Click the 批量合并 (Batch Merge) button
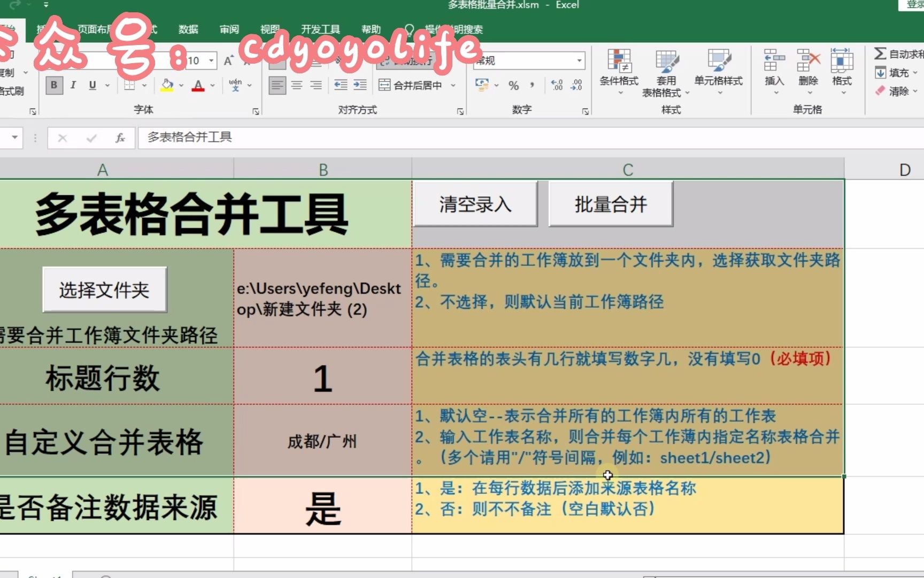This screenshot has width=924, height=578. coord(611,203)
